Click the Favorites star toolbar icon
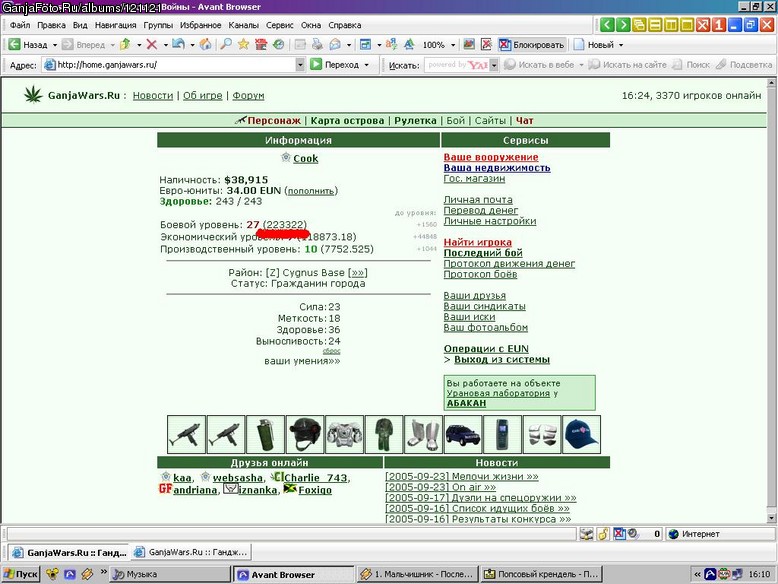The image size is (778, 584). point(243,45)
